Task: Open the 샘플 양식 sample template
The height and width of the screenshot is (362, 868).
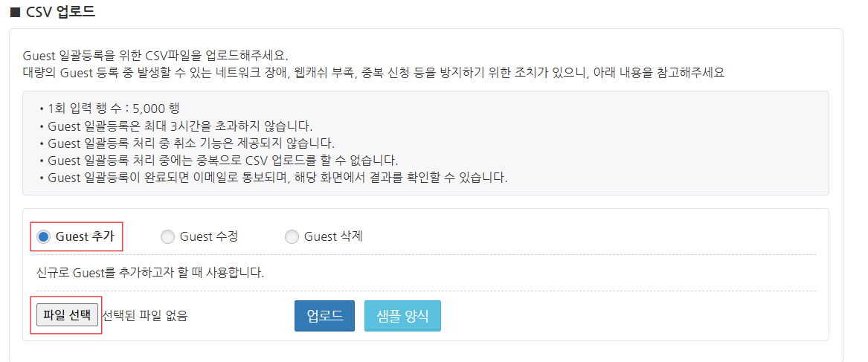Action: pyautogui.click(x=402, y=315)
